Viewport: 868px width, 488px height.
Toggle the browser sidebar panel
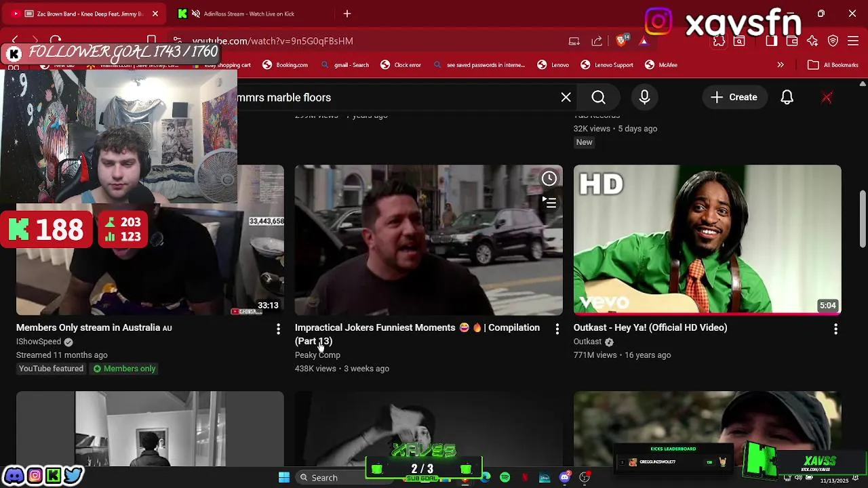pos(771,41)
